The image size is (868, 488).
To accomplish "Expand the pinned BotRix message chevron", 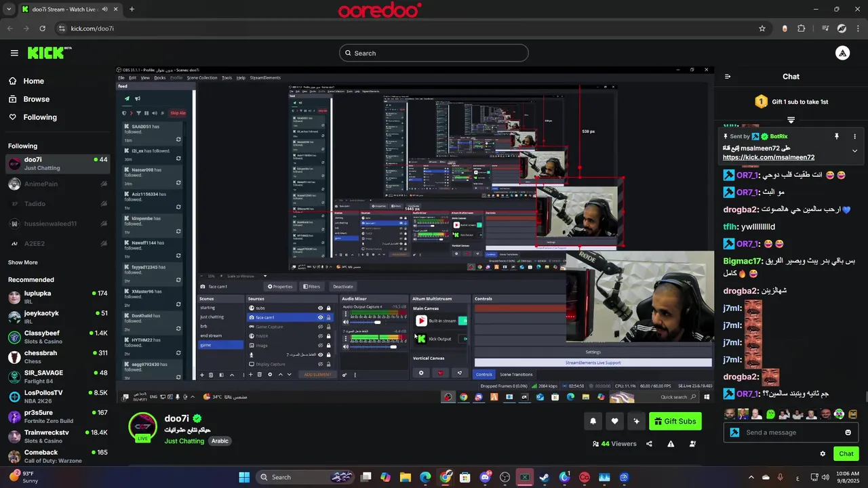I will coord(854,151).
